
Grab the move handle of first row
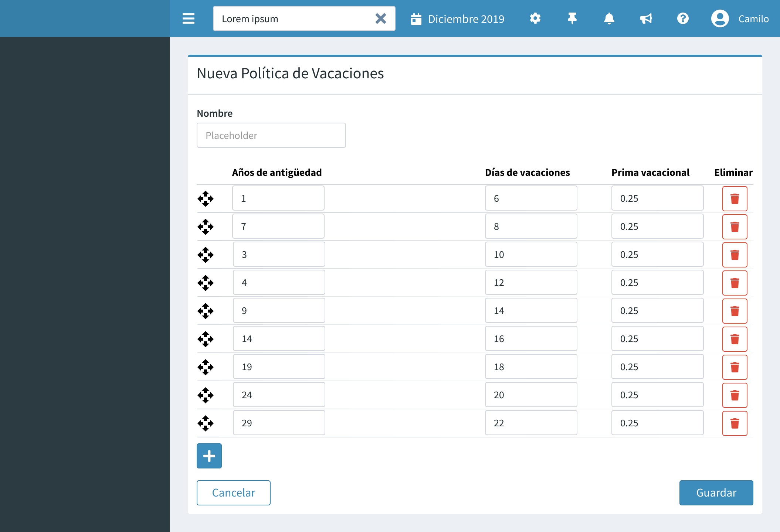coord(206,199)
